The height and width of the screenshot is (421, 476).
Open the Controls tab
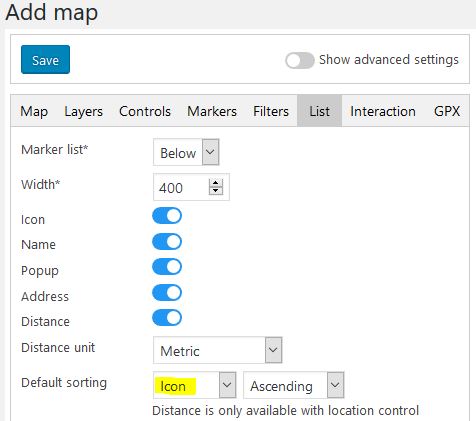coord(145,111)
